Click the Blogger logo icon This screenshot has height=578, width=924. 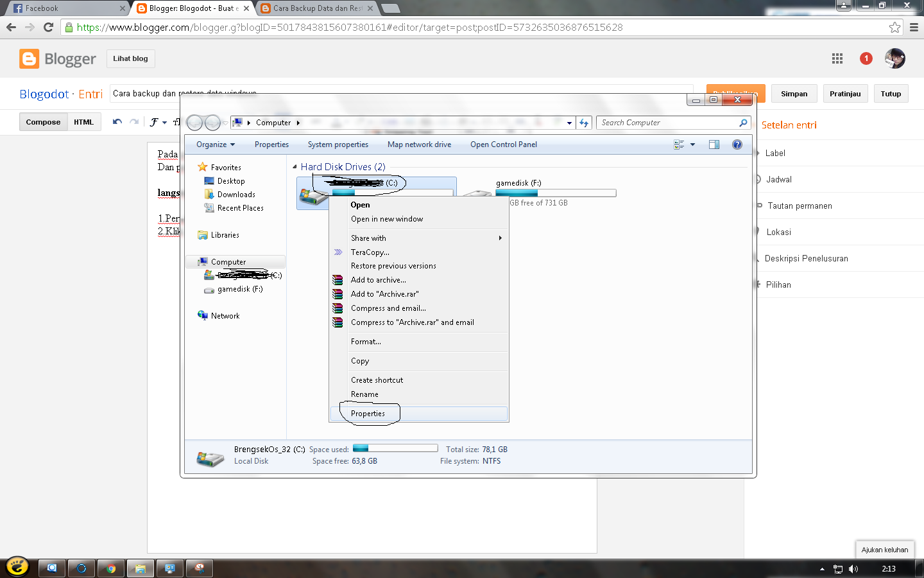pos(29,58)
